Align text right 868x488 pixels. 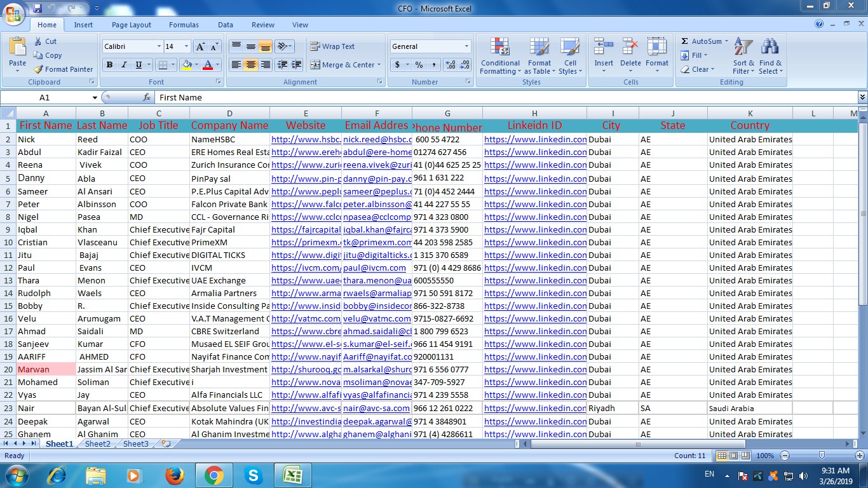265,65
